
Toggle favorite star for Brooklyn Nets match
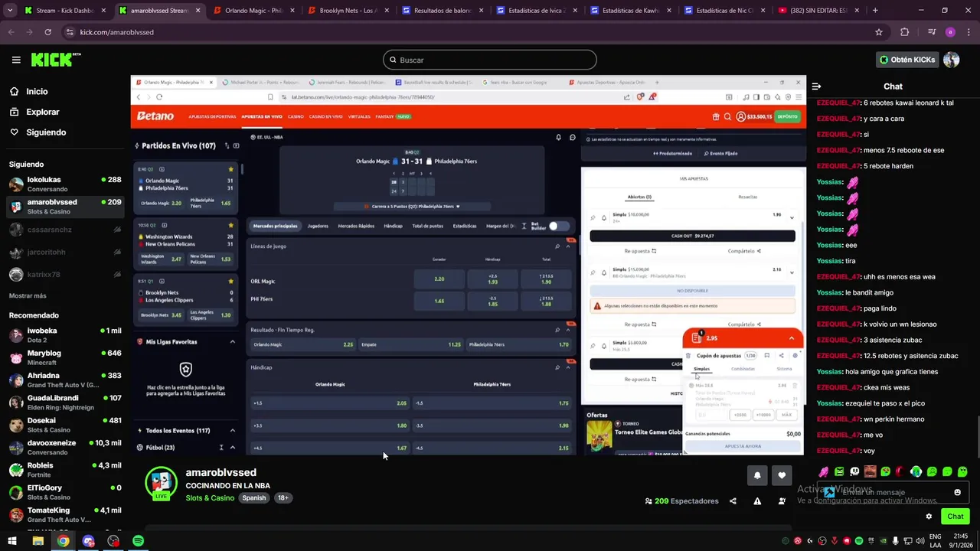230,282
